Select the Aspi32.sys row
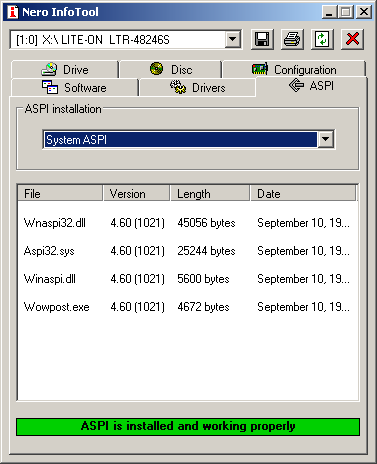 click(188, 251)
